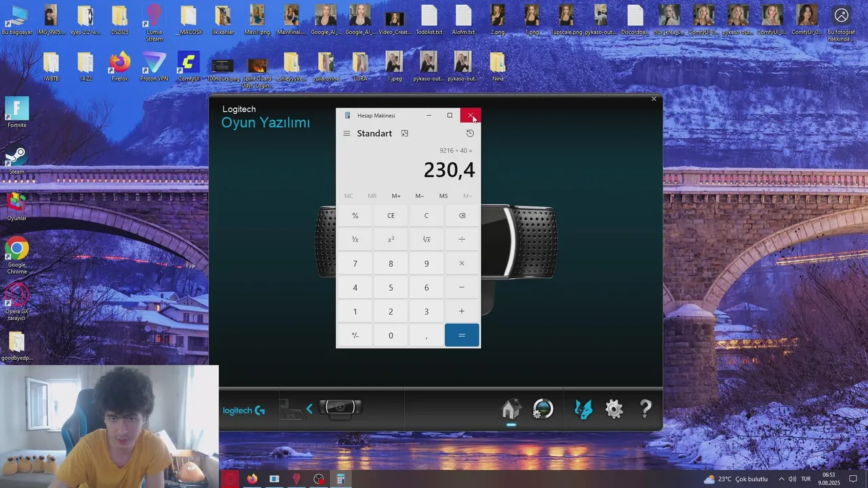
Task: Click the reciprocal 1/x key
Action: point(355,239)
